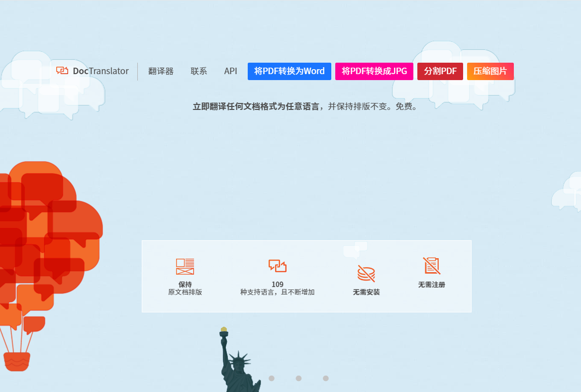The width and height of the screenshot is (581, 392).
Task: Click the 109 supported languages icon
Action: (x=278, y=266)
